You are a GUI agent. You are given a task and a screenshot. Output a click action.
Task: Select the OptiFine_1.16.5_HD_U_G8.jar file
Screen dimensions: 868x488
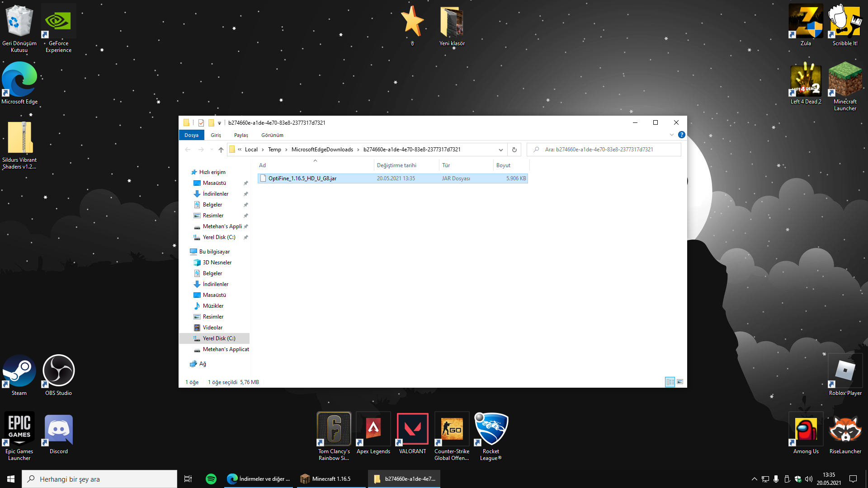[x=302, y=178]
